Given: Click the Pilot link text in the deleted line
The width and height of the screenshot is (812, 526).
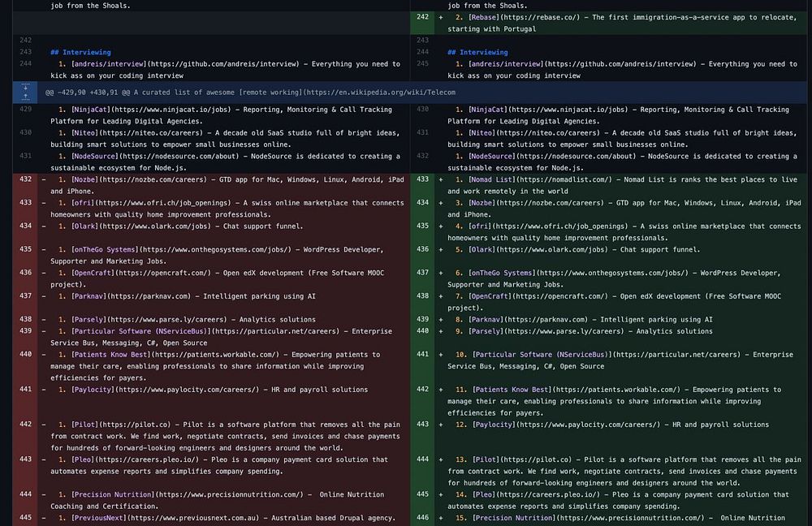Looking at the screenshot, I should pyautogui.click(x=87, y=425).
